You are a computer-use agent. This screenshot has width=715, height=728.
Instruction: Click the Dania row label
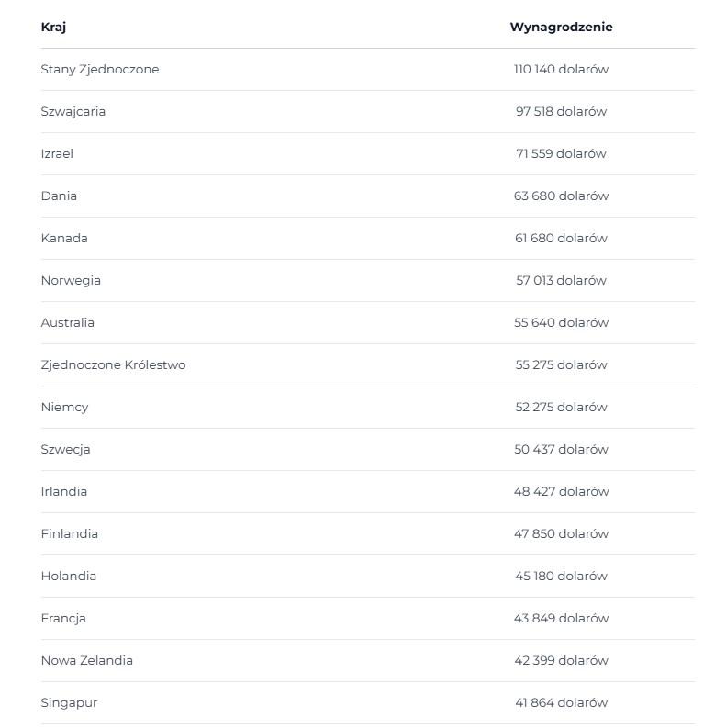coord(59,196)
